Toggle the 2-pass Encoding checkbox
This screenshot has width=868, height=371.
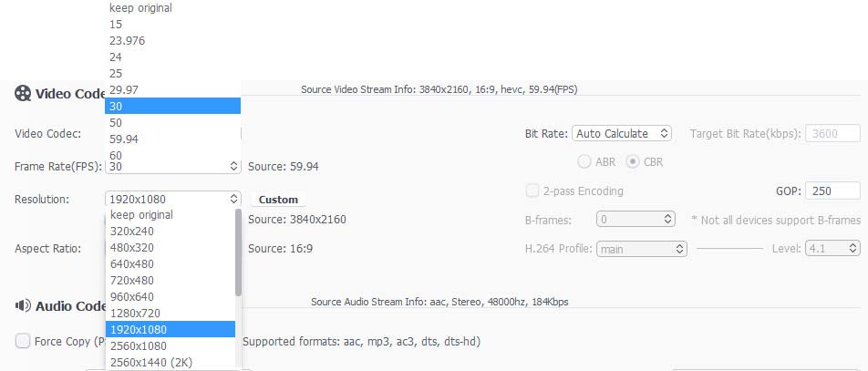(532, 191)
